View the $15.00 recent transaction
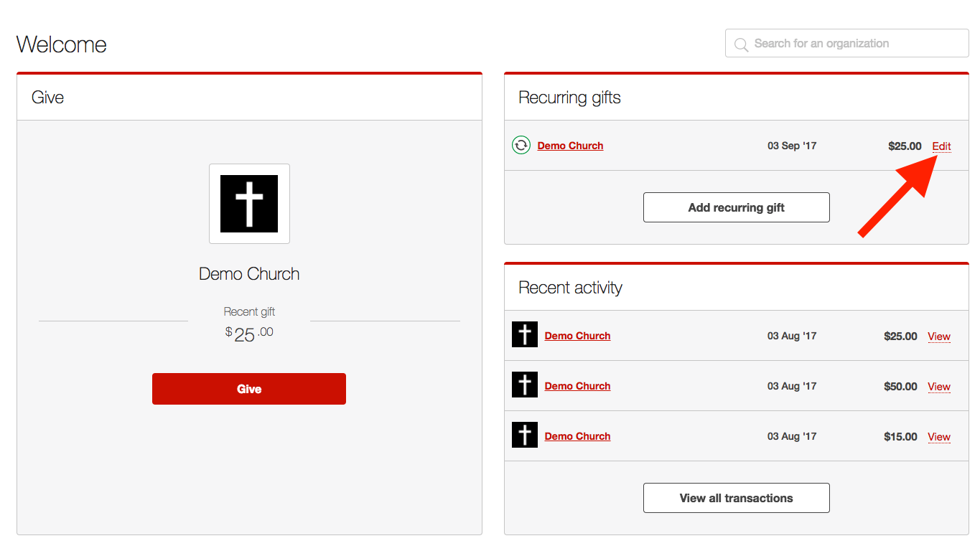This screenshot has width=980, height=551. tap(938, 437)
